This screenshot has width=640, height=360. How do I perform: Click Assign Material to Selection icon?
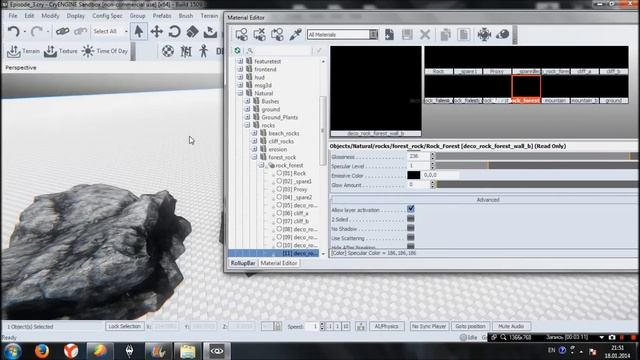[x=241, y=34]
